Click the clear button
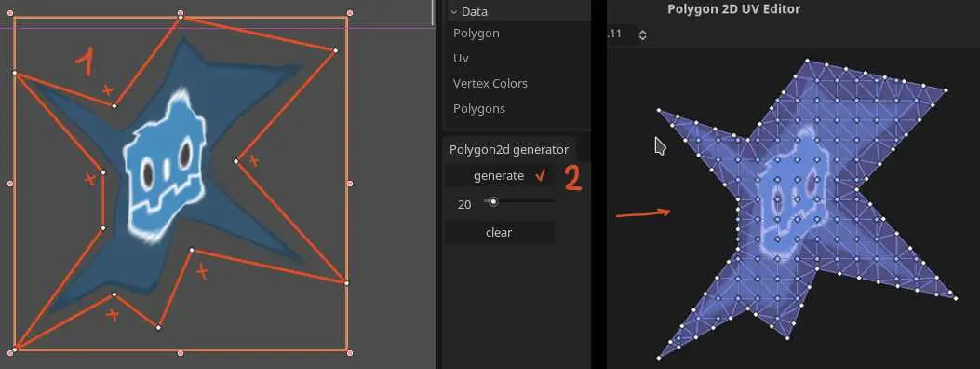This screenshot has width=980, height=369. (499, 232)
